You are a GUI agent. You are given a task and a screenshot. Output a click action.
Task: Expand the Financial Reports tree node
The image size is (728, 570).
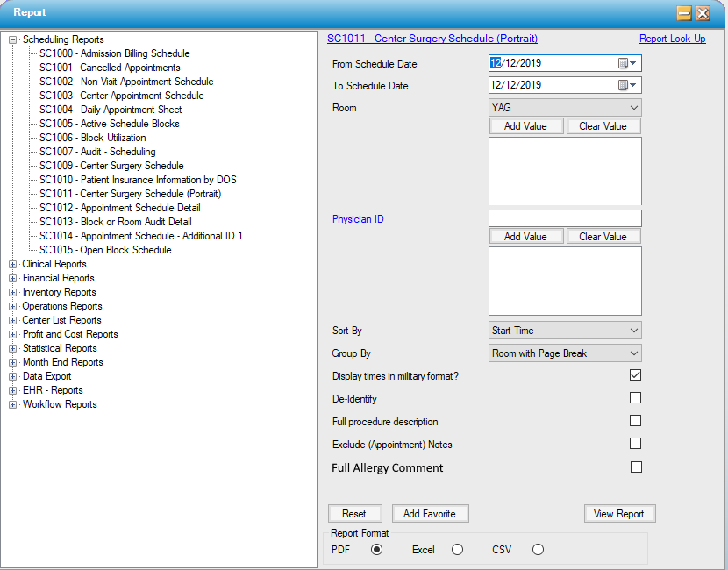click(x=13, y=278)
